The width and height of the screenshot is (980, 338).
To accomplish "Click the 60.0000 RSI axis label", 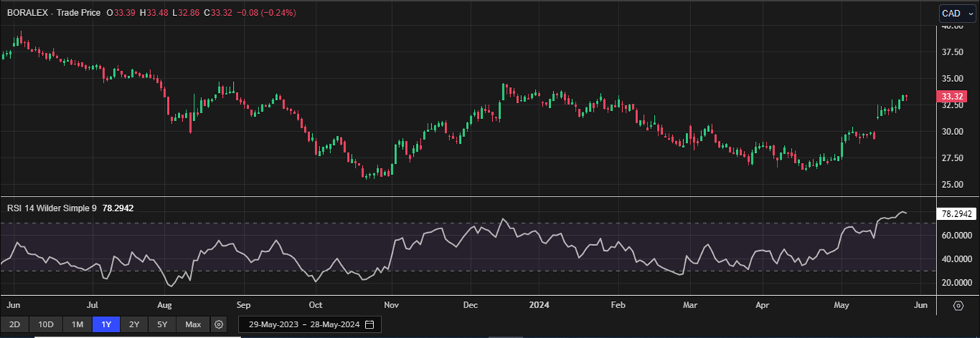I will 955,236.
